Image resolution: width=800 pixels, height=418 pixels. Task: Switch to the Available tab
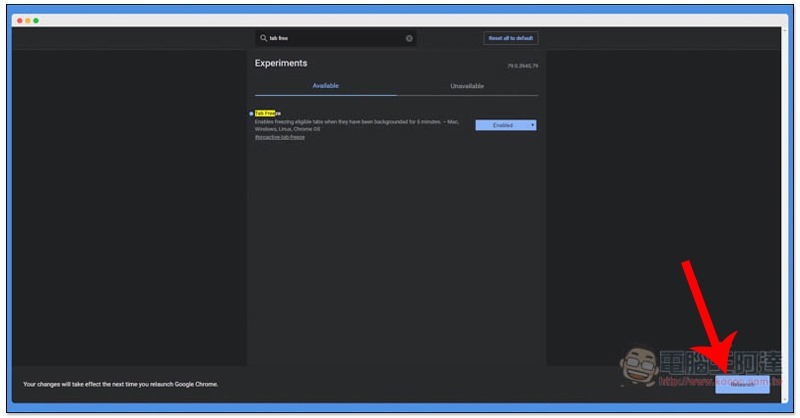[x=325, y=86]
